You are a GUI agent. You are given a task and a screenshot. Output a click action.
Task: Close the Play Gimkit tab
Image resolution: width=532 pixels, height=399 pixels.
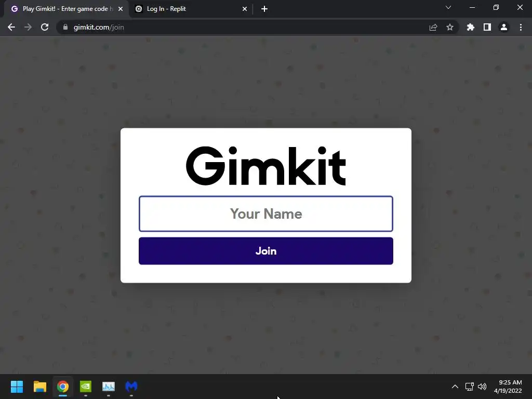[121, 9]
